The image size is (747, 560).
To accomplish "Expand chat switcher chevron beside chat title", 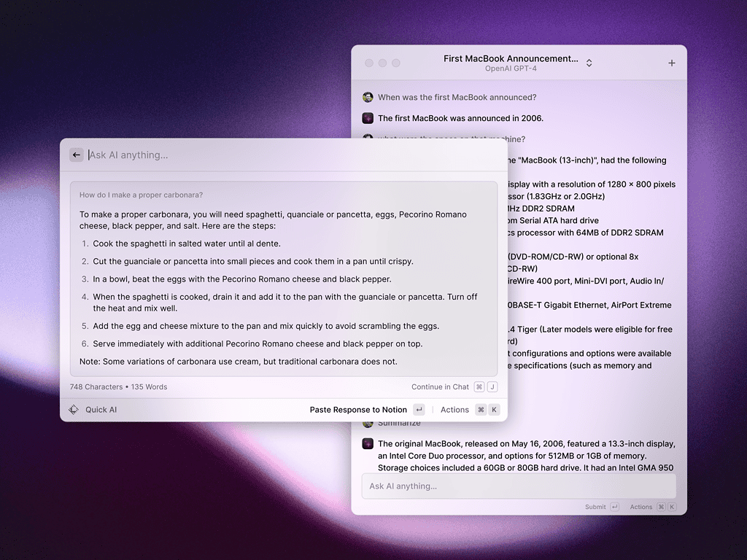I will (589, 63).
